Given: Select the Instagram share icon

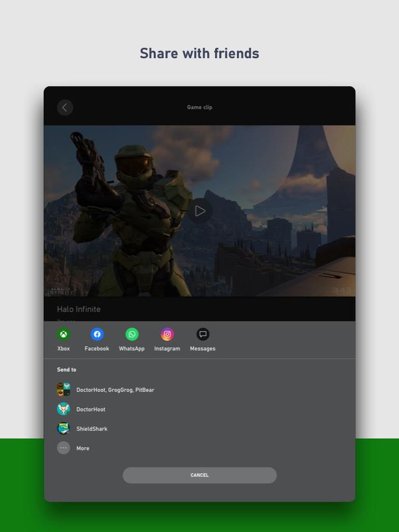Looking at the screenshot, I should 167,335.
